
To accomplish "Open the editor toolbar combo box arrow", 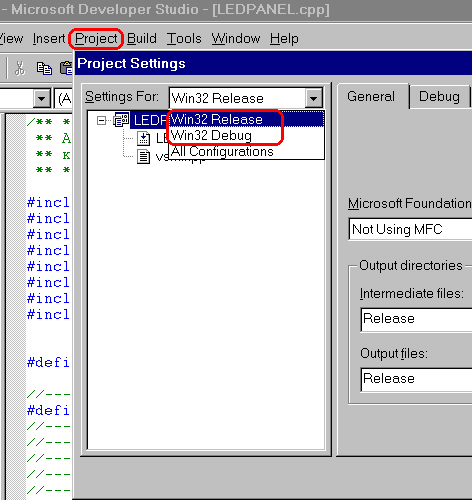I will point(42,99).
